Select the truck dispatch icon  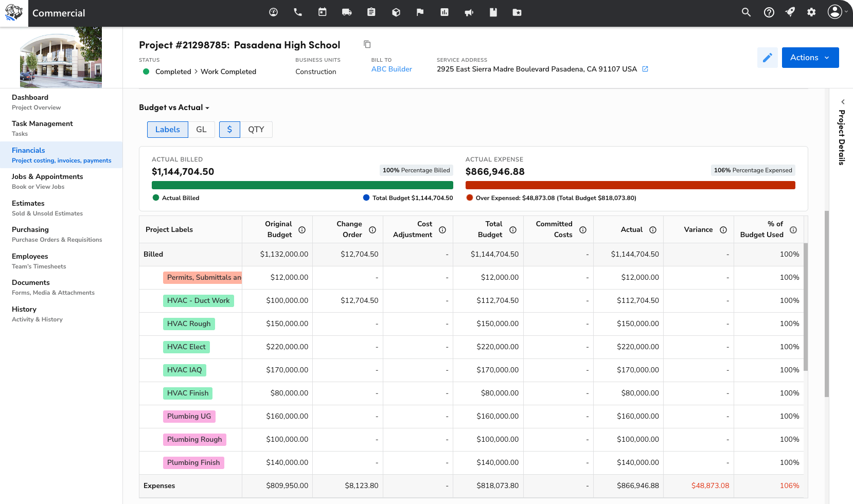347,12
